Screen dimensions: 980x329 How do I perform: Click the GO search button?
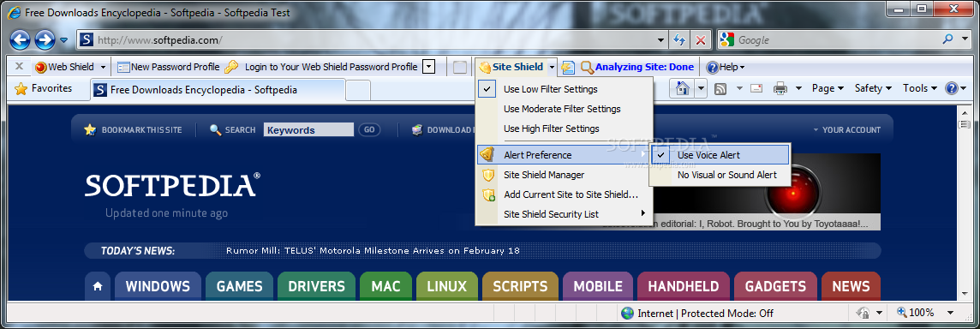tap(369, 130)
